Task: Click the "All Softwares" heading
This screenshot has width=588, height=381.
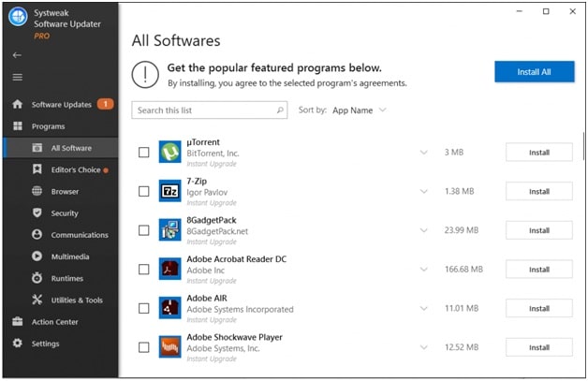Action: point(176,40)
